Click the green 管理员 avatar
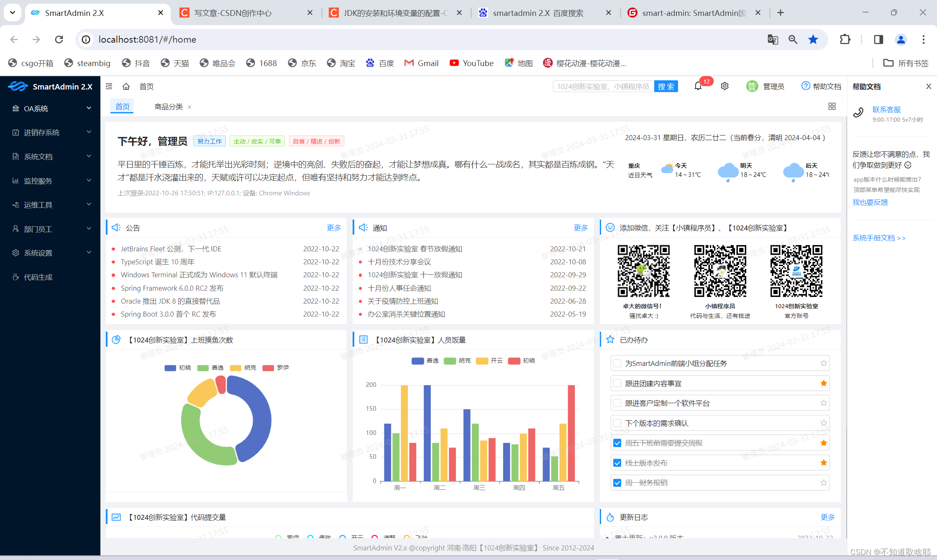The width and height of the screenshot is (937, 560). pos(752,87)
